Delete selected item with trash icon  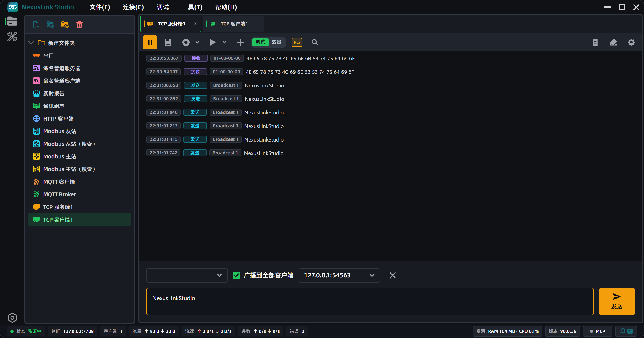[x=79, y=25]
